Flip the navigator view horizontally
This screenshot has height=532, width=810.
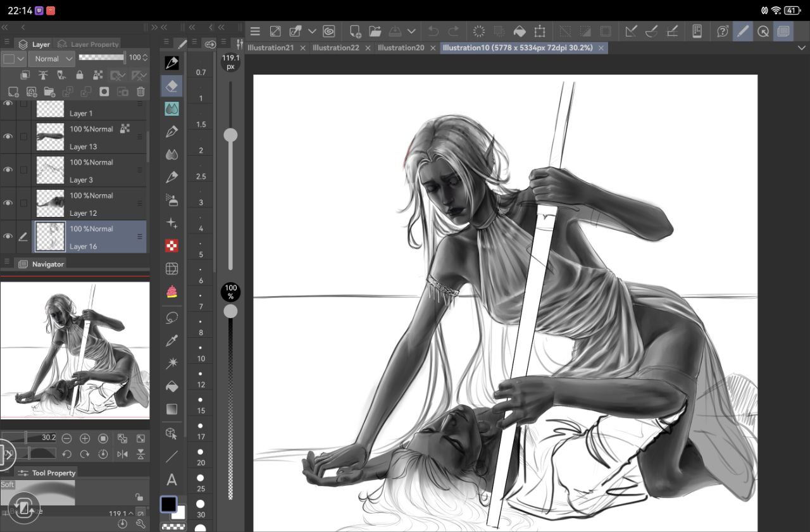(122, 454)
